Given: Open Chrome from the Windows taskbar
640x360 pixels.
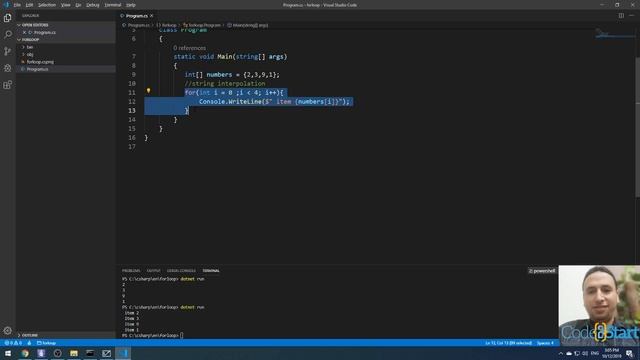Looking at the screenshot, I should point(25,353).
